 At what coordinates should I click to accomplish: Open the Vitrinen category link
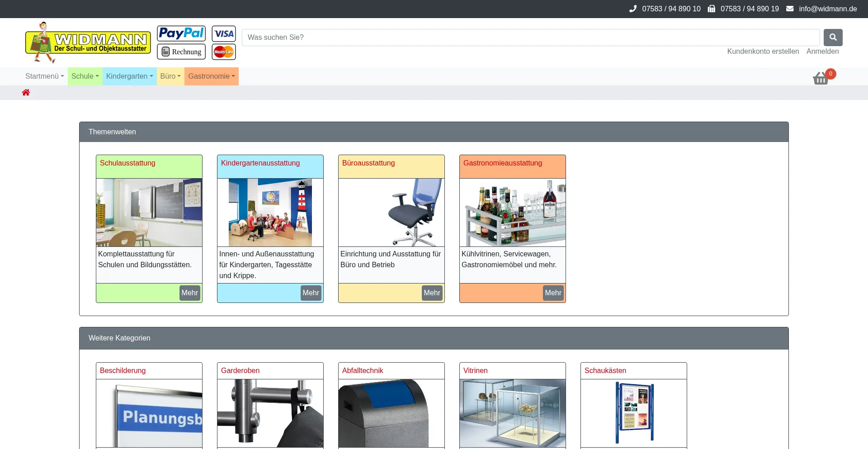476,371
